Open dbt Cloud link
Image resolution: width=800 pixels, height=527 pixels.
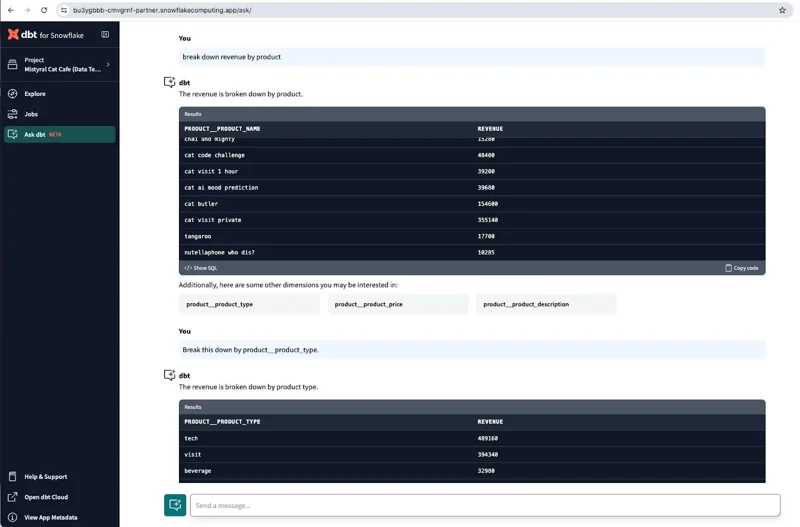pyautogui.click(x=60, y=497)
